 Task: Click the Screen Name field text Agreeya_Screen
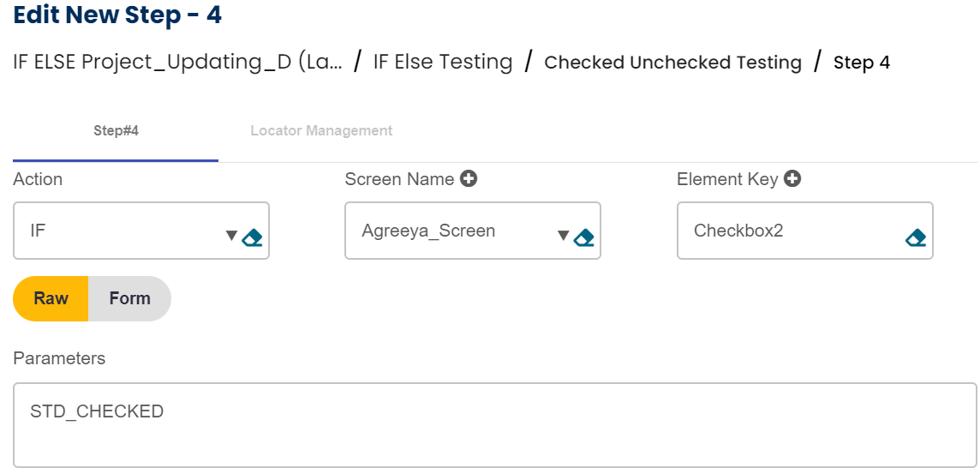point(428,231)
